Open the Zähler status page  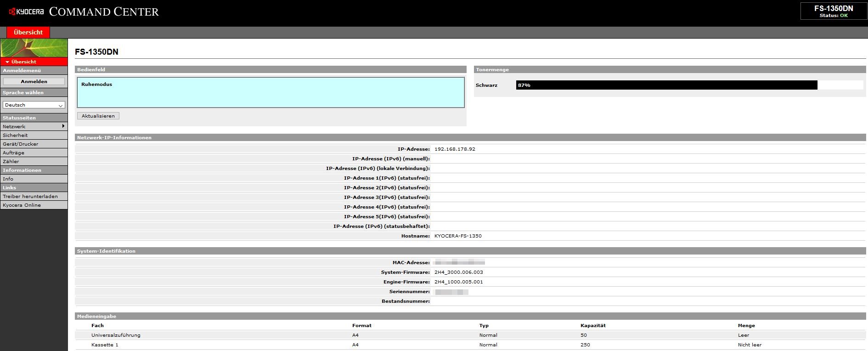[34, 161]
